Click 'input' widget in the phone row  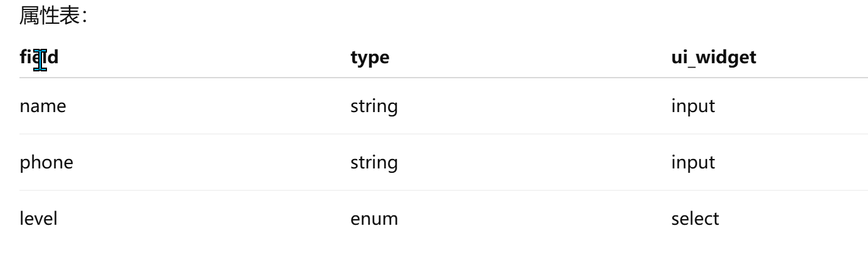(693, 163)
